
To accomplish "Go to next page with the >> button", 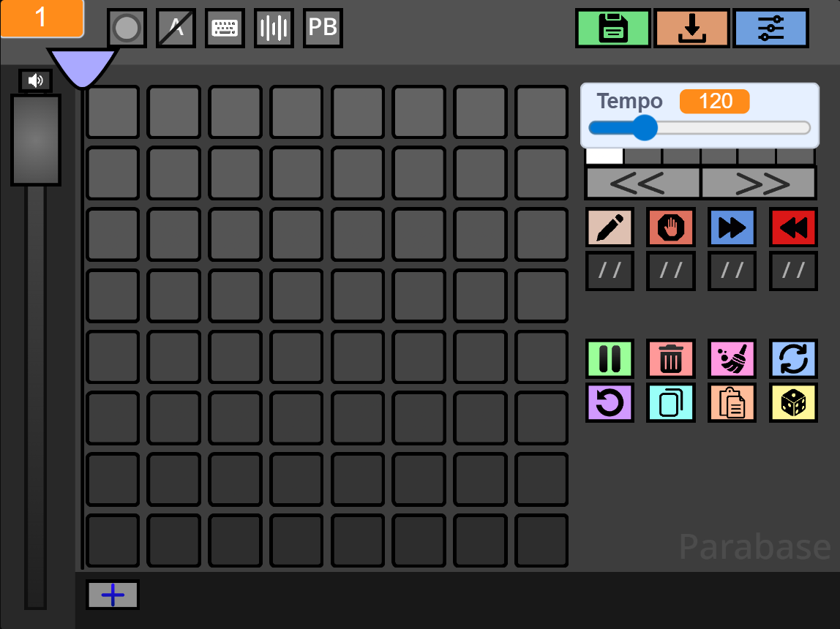I will tap(759, 183).
